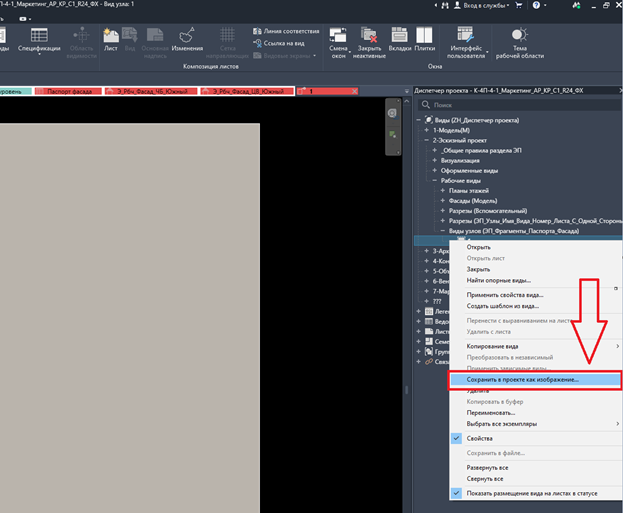Open the view tabs list dropdown arrow

click(x=406, y=91)
